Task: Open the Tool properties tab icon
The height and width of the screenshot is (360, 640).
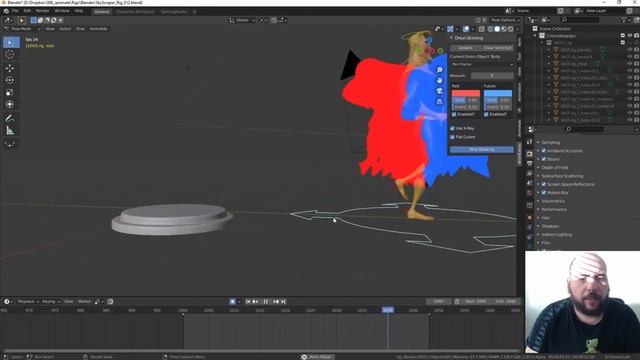Action: [529, 142]
